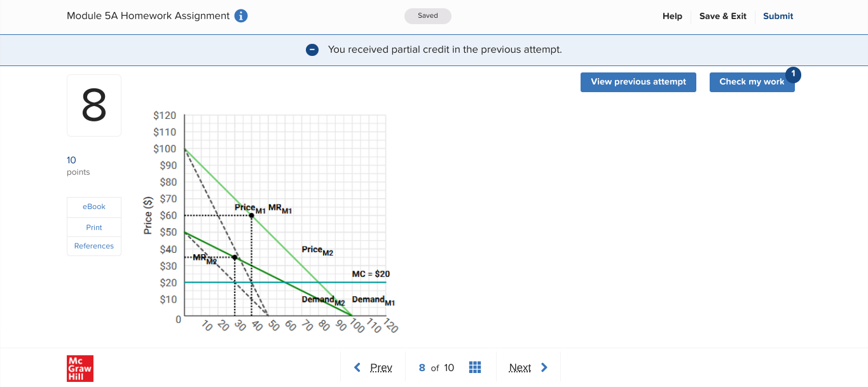View previous attempt
The image size is (868, 387).
pyautogui.click(x=638, y=82)
